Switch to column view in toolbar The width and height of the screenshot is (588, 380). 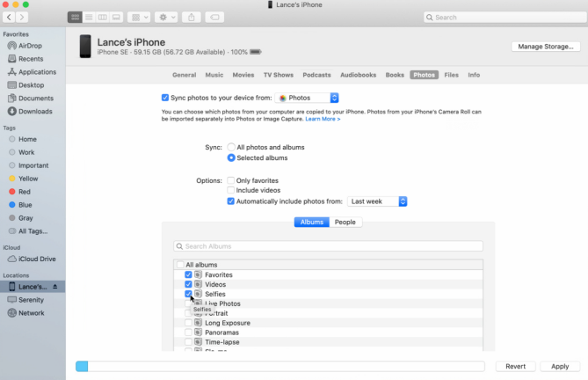(x=102, y=18)
